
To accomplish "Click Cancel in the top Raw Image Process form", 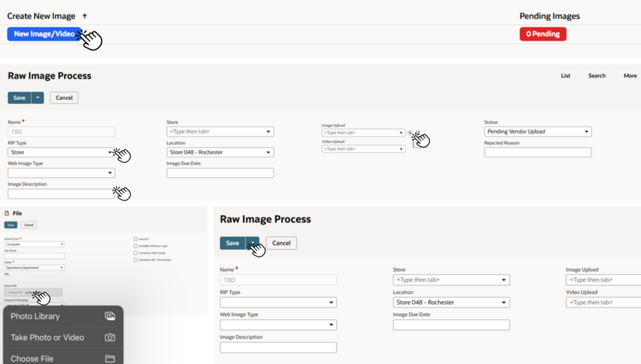I will [64, 98].
